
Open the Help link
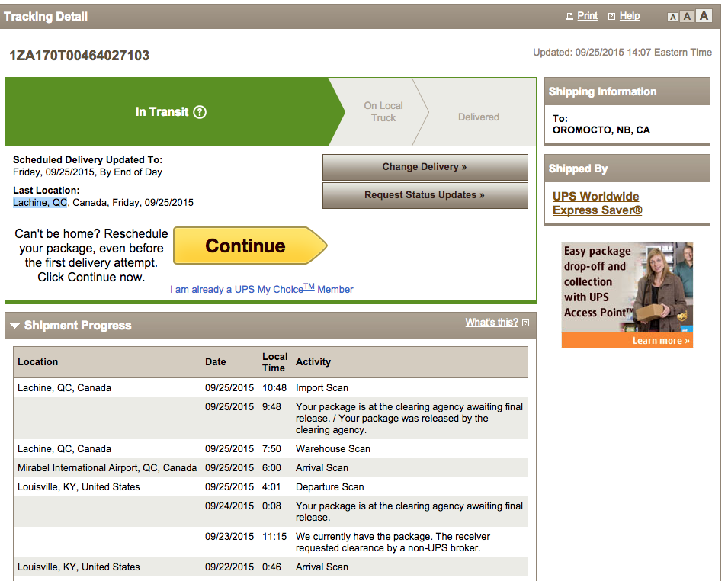point(630,16)
